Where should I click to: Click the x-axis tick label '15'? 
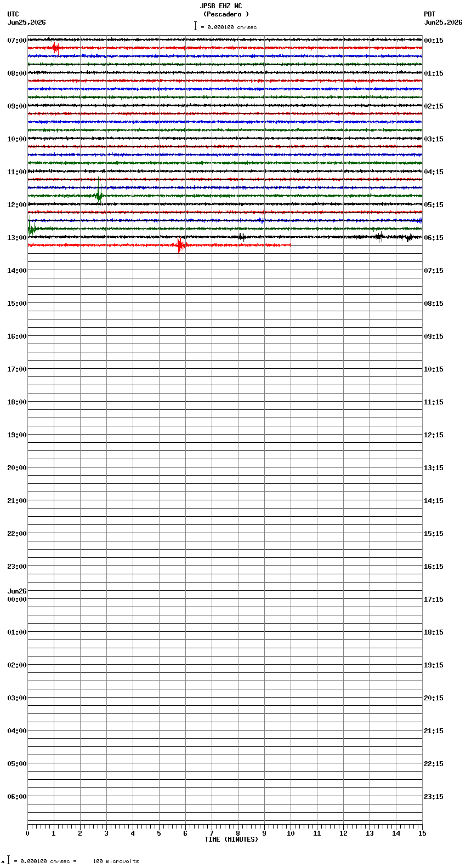pos(422,833)
